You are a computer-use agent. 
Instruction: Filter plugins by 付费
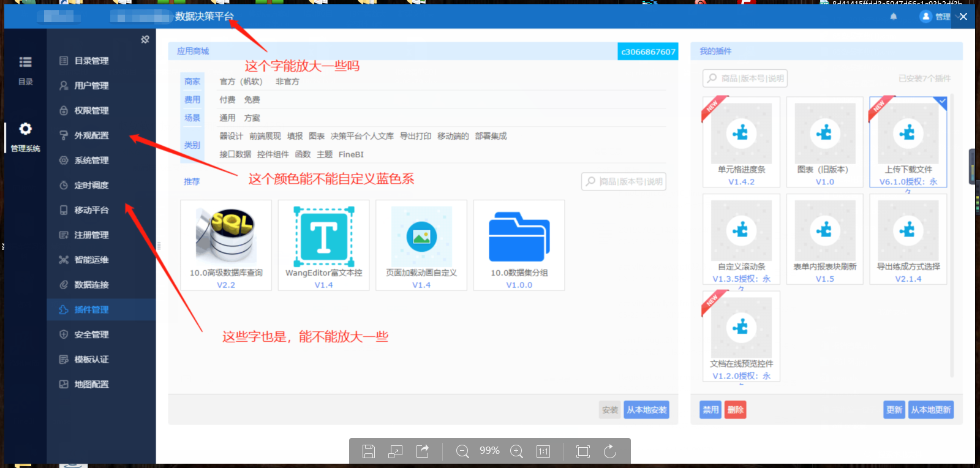pos(227,100)
